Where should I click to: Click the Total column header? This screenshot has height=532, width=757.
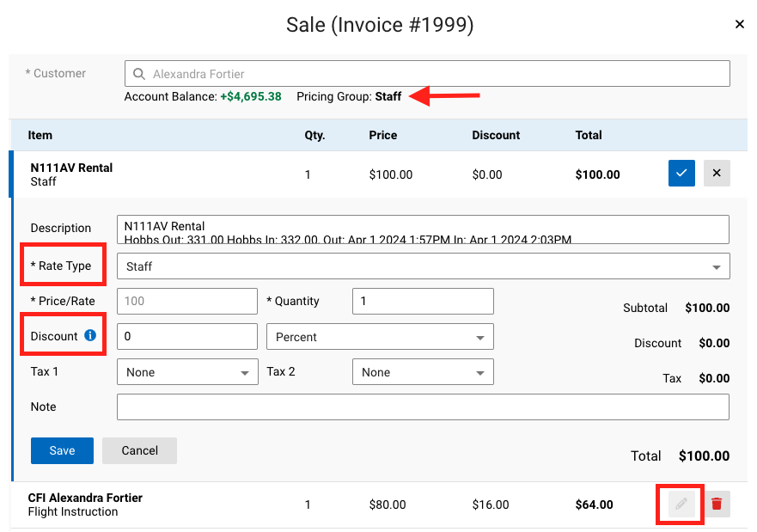[589, 135]
